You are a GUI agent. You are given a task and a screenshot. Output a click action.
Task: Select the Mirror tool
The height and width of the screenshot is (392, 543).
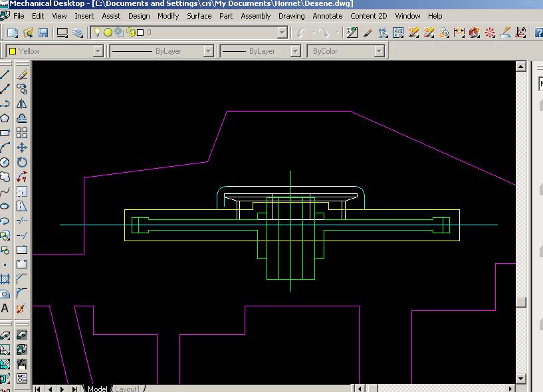22,104
